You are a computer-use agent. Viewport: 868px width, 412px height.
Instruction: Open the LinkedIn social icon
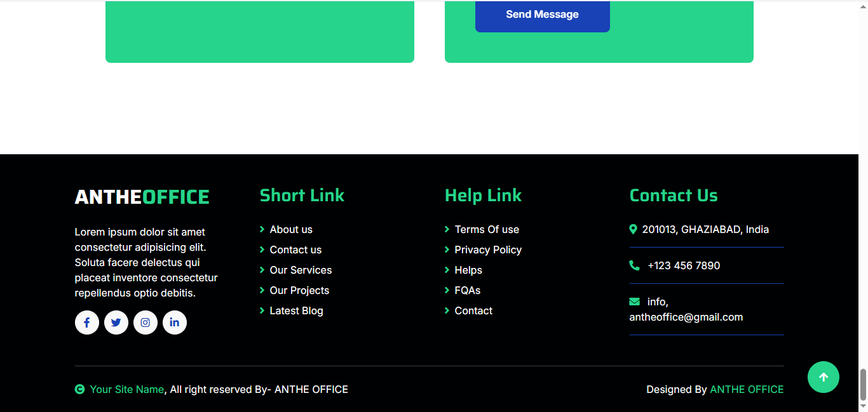point(174,322)
